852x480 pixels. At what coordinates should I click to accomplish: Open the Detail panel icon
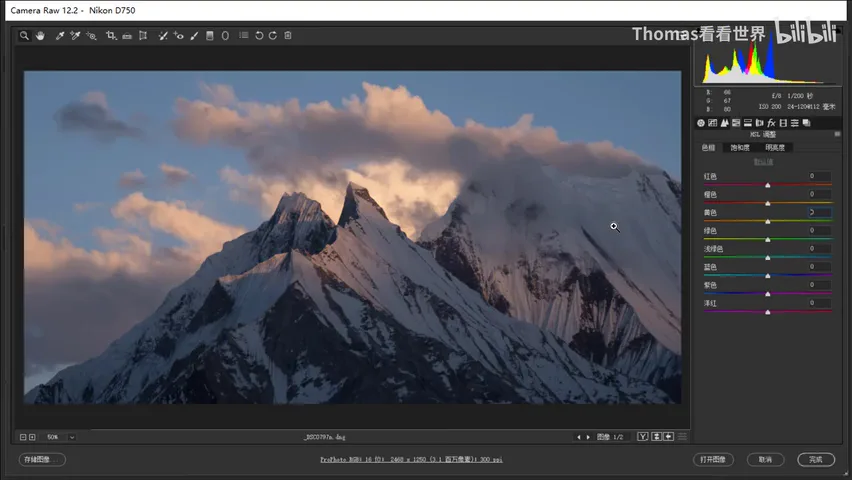tap(724, 123)
